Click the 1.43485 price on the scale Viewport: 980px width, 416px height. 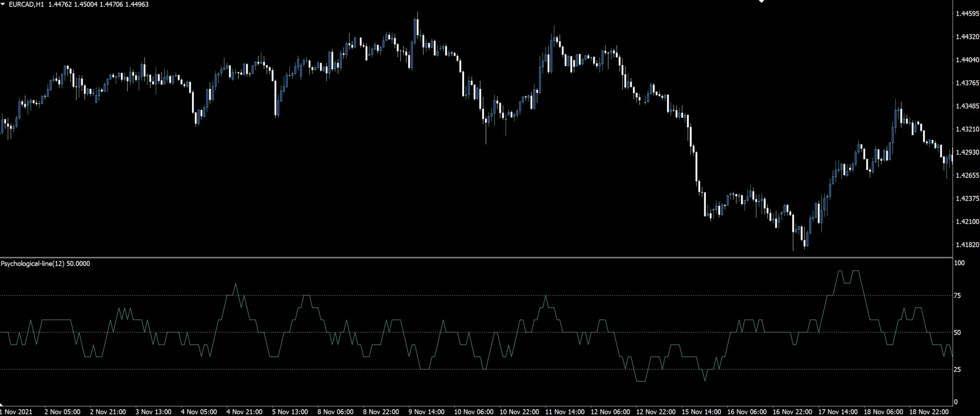(967, 106)
